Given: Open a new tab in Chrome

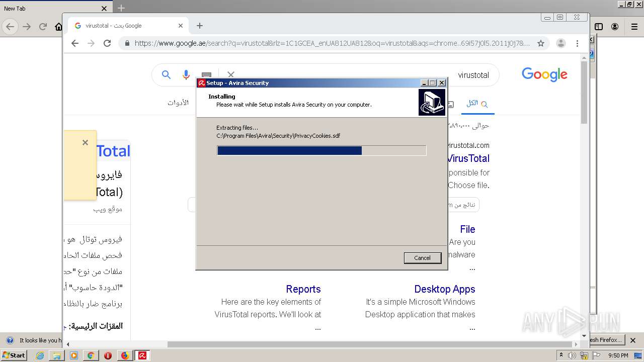Looking at the screenshot, I should 200,26.
